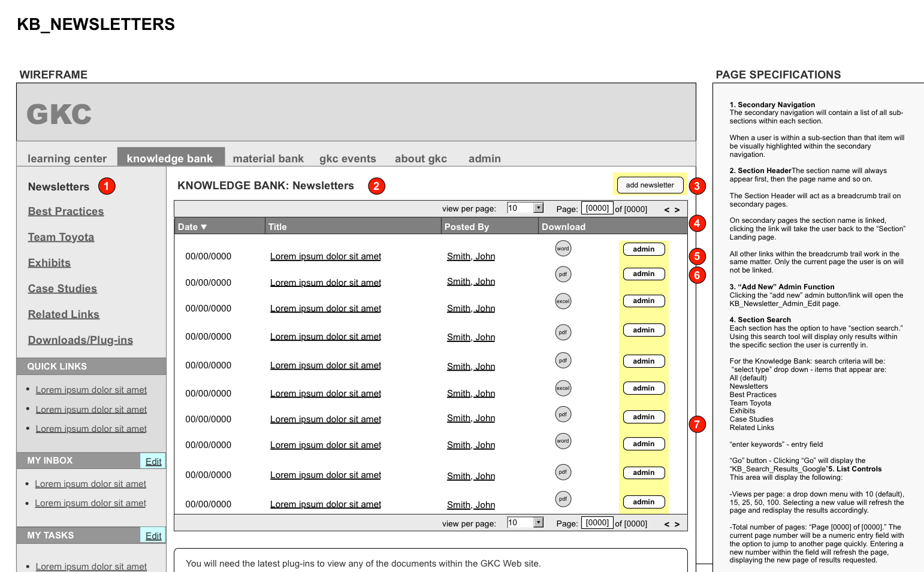Click Edit in the My Tasks header

click(153, 535)
